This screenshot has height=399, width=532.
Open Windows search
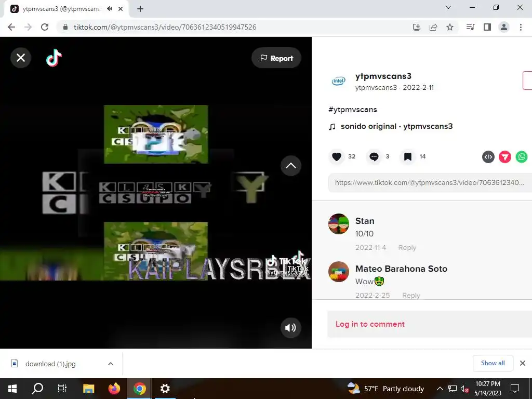click(x=37, y=389)
